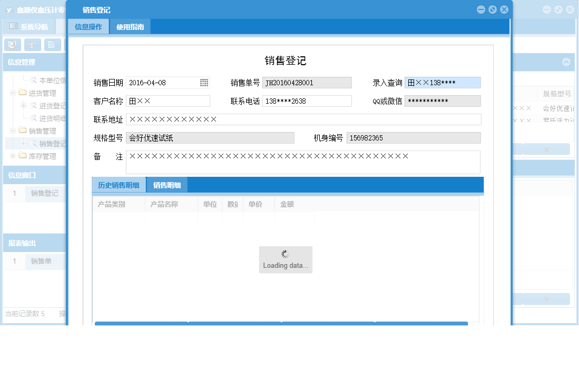Expand the 销售登记 tree node
The image size is (579, 392).
click(x=24, y=143)
